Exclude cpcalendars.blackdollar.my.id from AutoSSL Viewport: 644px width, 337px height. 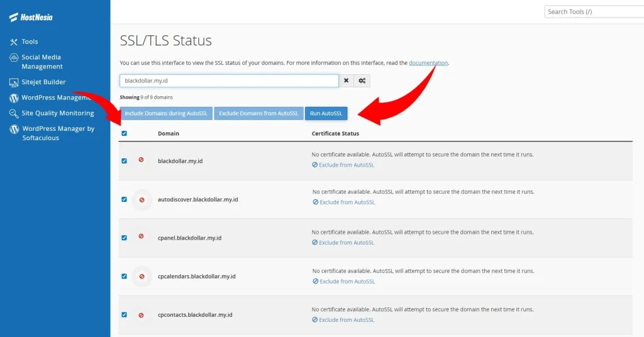click(x=344, y=282)
